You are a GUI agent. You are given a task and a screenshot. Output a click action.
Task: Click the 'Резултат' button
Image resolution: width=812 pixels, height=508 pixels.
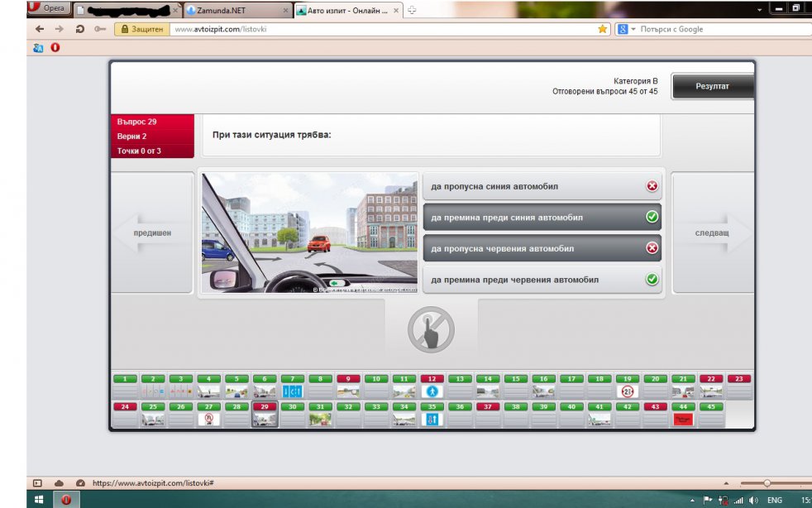point(712,86)
